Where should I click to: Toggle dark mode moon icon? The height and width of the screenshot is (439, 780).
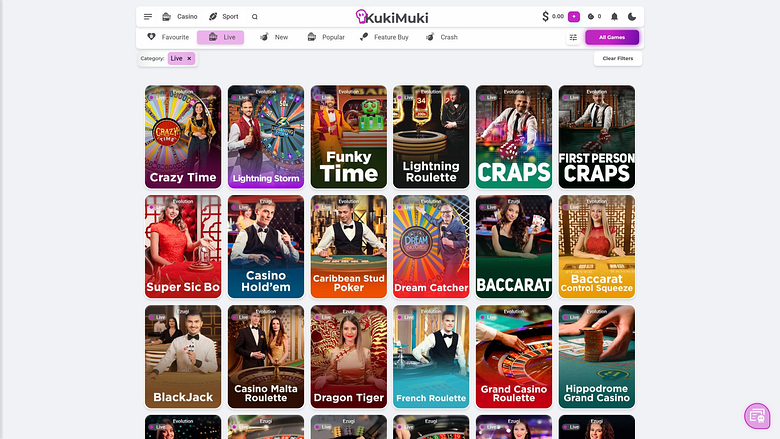tap(632, 16)
